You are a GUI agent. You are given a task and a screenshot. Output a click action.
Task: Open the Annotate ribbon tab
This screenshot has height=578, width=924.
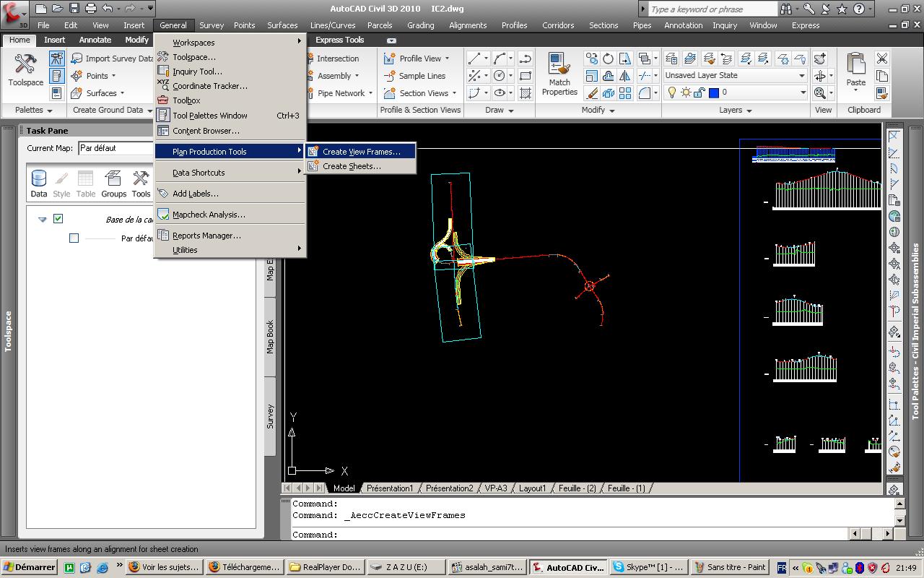(x=95, y=40)
